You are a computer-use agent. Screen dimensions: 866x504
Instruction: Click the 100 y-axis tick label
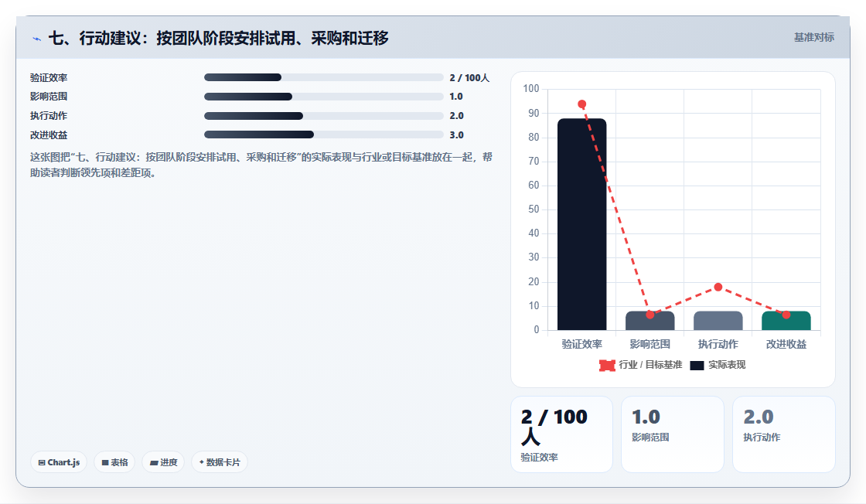pos(530,88)
